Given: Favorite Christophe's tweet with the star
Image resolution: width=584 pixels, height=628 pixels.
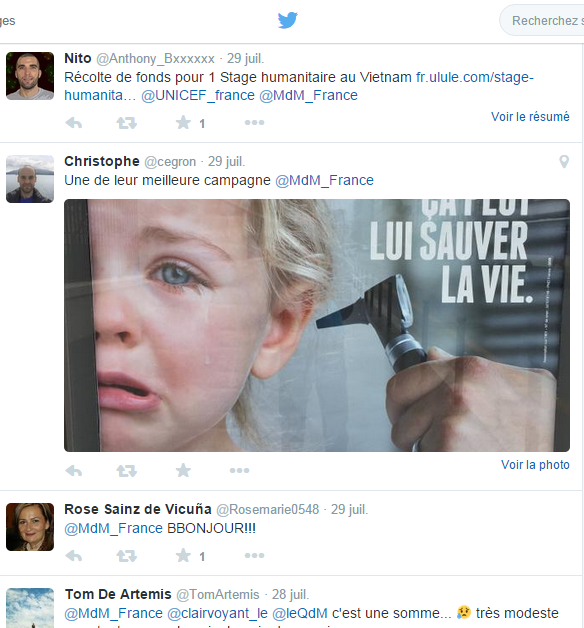Looking at the screenshot, I should (183, 470).
